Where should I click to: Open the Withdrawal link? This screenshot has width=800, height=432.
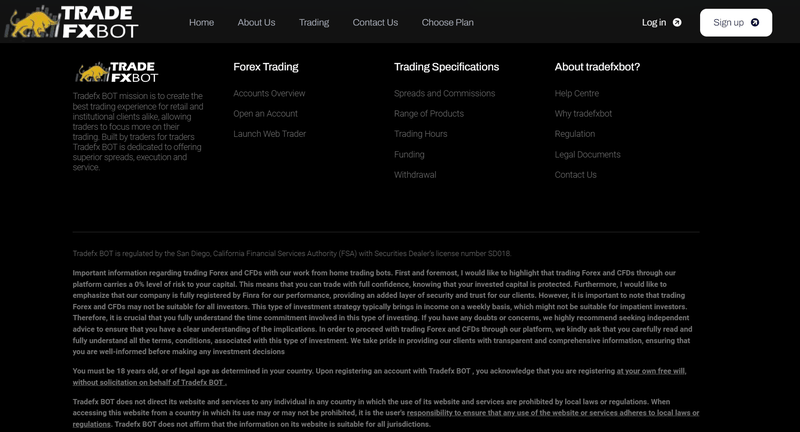tap(415, 175)
